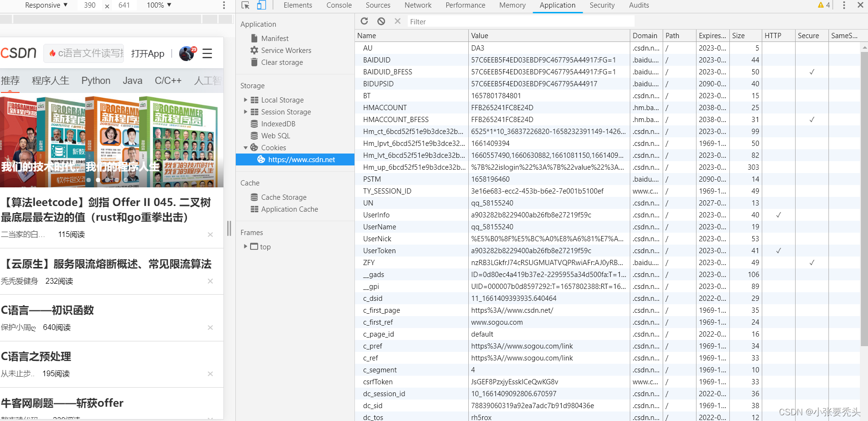The height and width of the screenshot is (421, 868).
Task: Toggle the device toolbar icon
Action: [x=261, y=5]
